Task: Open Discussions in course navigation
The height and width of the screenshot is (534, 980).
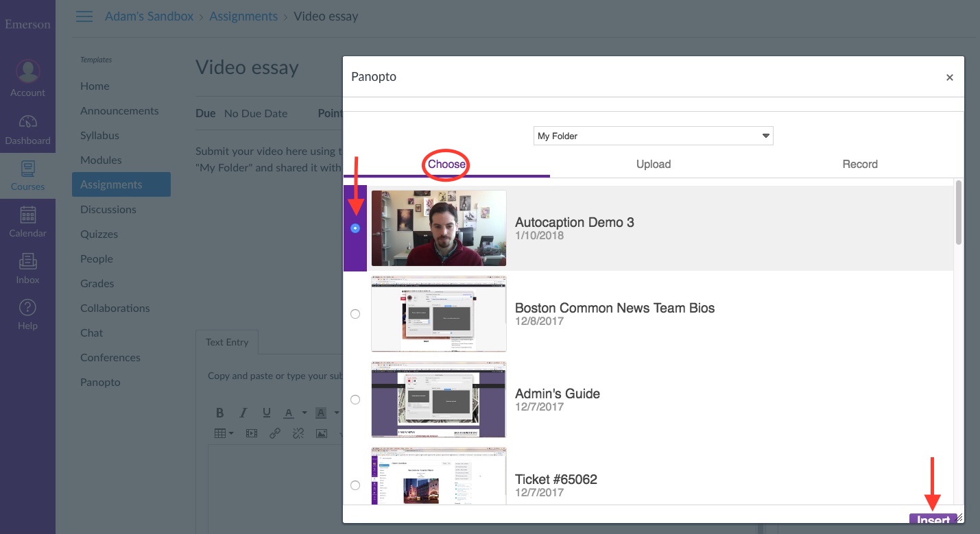Action: (108, 209)
